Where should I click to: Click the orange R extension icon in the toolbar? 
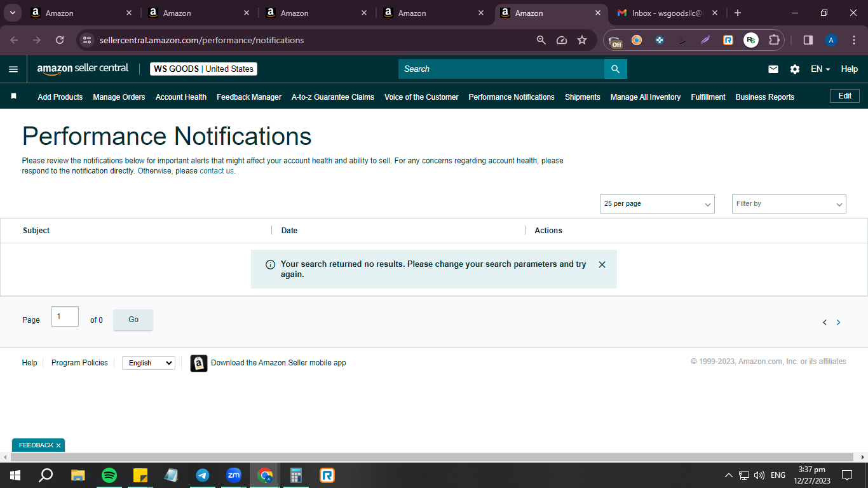coord(728,40)
